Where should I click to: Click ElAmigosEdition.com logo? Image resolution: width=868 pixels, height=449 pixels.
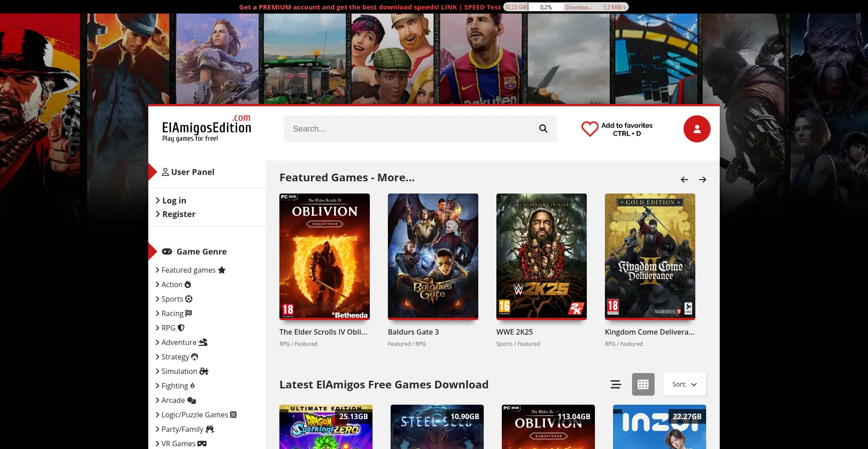[x=207, y=128]
